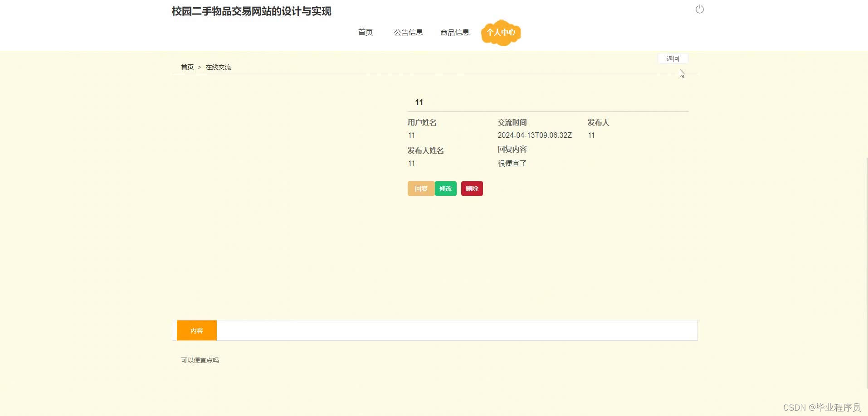The height and width of the screenshot is (416, 868).
Task: Click the content text 可以便宜点吗
Action: click(x=200, y=360)
